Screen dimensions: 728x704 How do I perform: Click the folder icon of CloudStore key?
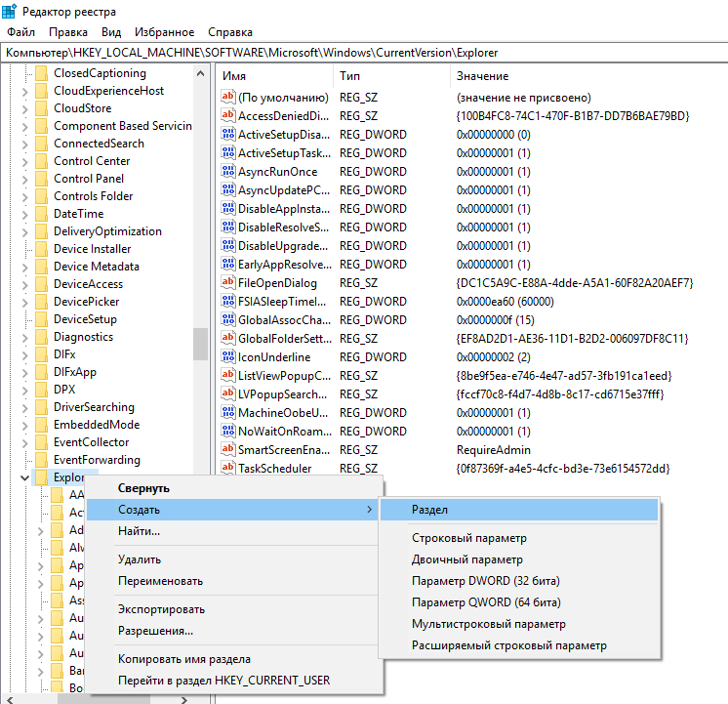click(41, 108)
